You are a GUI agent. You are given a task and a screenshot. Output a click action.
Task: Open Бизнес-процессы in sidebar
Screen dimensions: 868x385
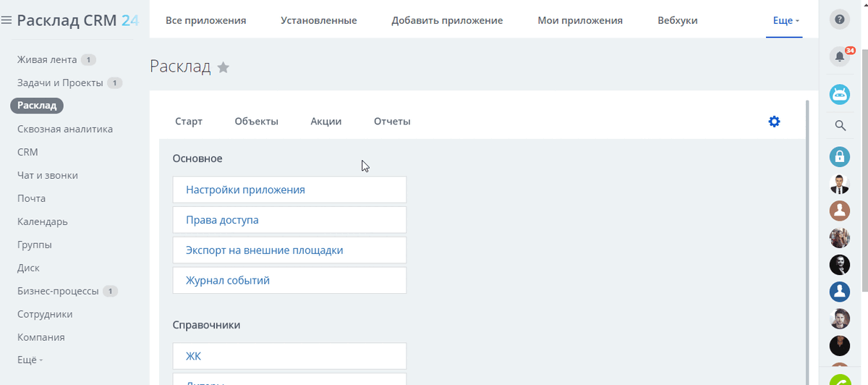click(x=58, y=291)
